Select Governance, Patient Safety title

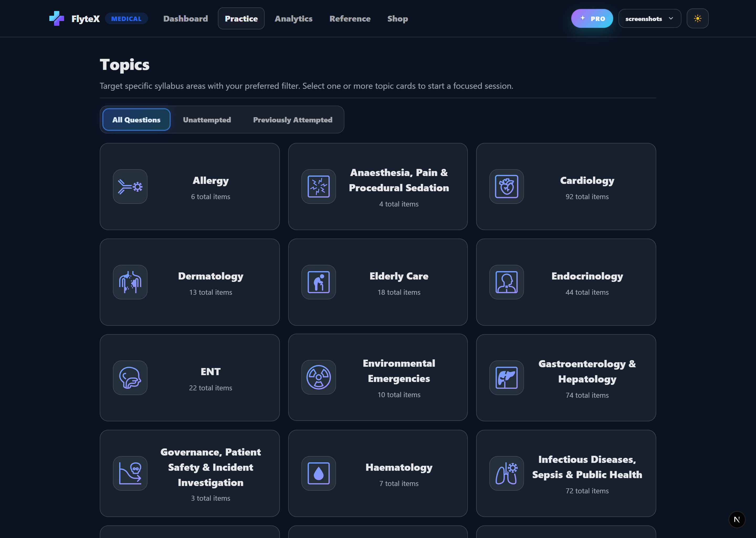pyautogui.click(x=211, y=467)
